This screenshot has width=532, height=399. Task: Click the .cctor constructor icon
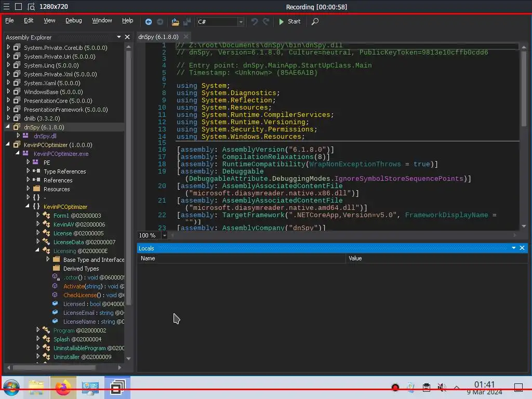56,277
